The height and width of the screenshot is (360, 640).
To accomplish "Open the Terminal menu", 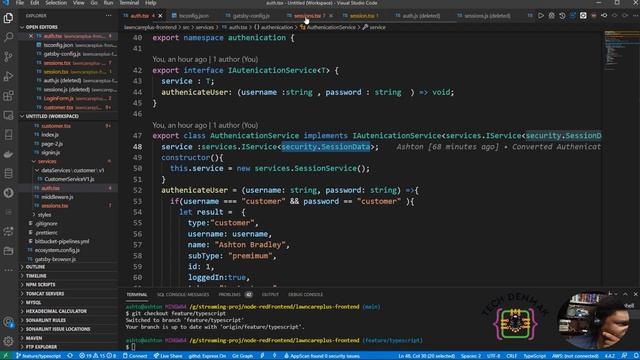I will (129, 3).
